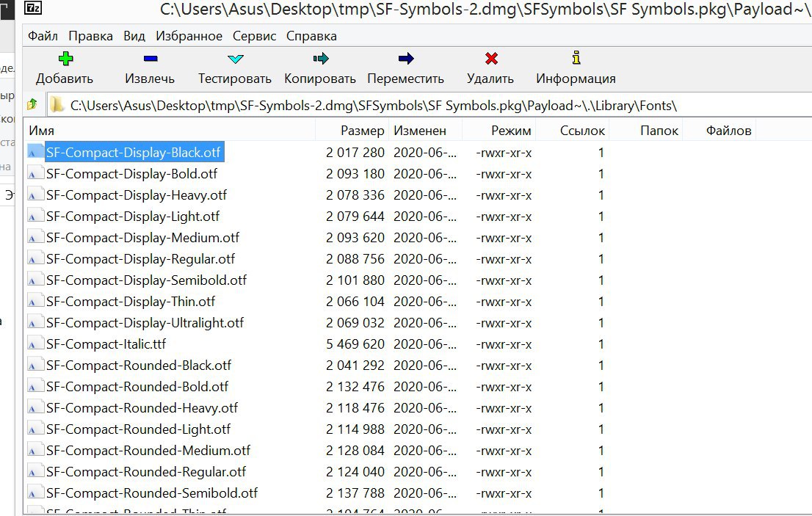Viewport: 812px width, 516px height.
Task: Select SF-Compact-Display-Black.otf file
Action: [133, 153]
